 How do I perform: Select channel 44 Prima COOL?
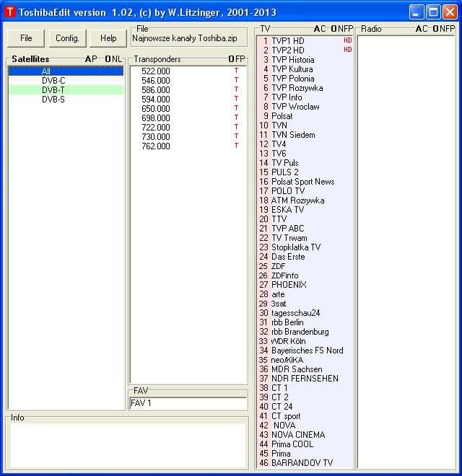[305, 444]
